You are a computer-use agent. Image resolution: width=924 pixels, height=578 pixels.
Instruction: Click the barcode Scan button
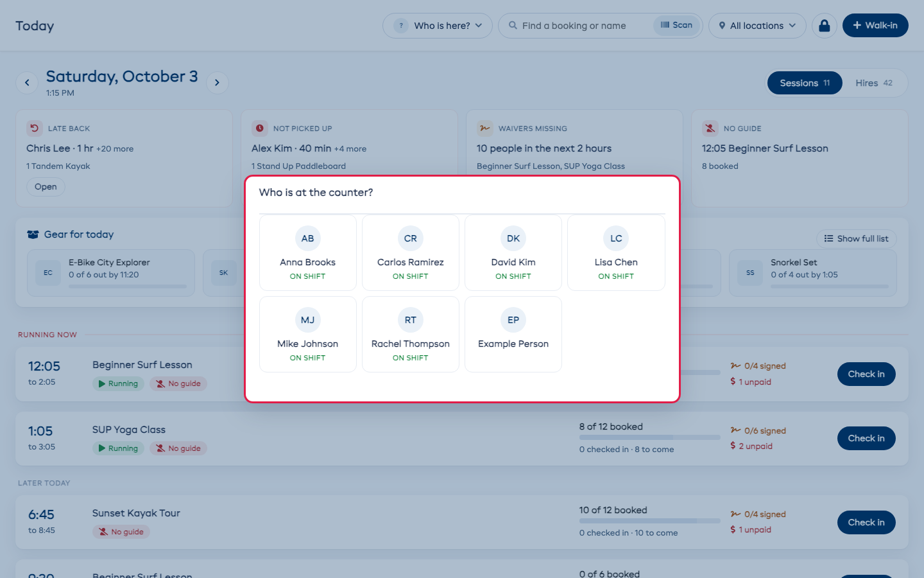677,25
